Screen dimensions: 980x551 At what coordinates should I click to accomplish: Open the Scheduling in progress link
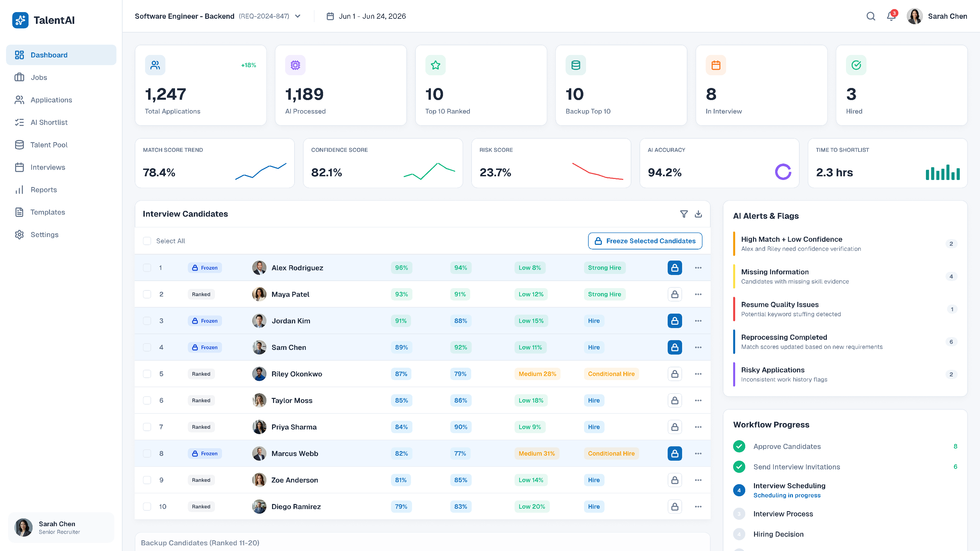787,496
